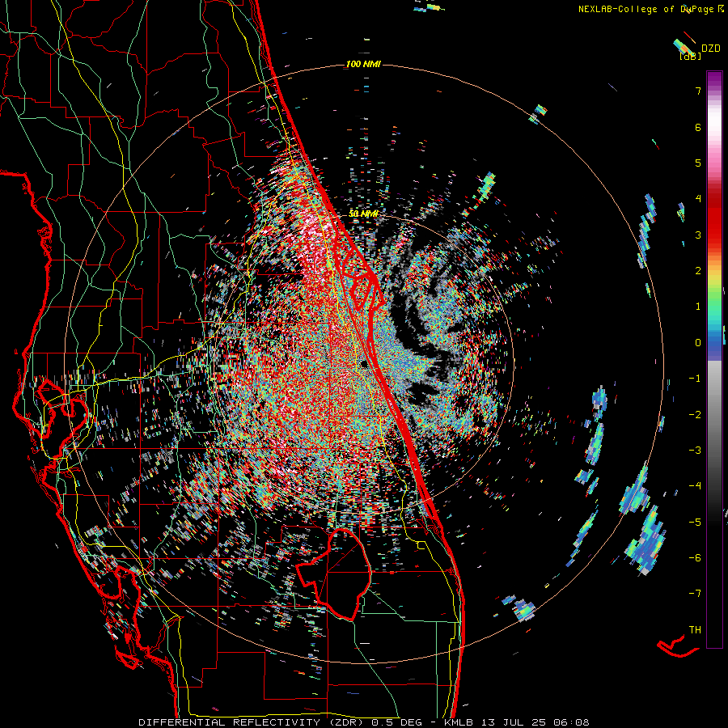Click the black radar site dot at center
Image resolution: width=728 pixels, height=728 pixels.
tap(364, 363)
